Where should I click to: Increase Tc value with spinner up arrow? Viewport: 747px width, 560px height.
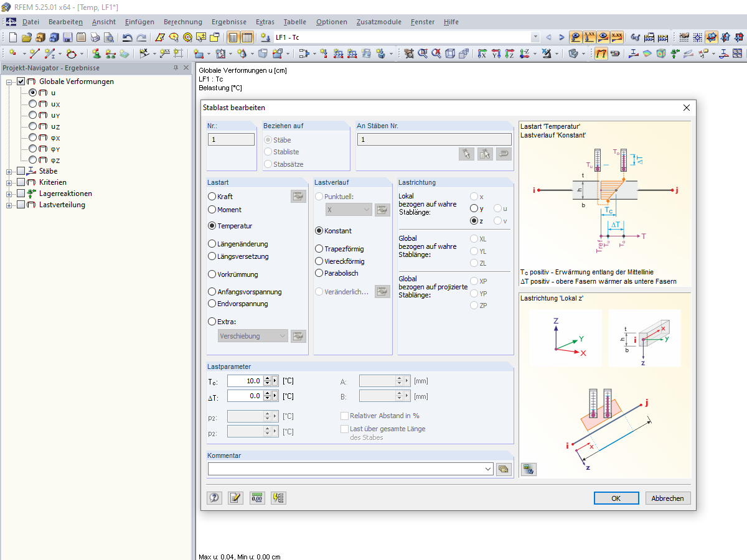tap(267, 378)
